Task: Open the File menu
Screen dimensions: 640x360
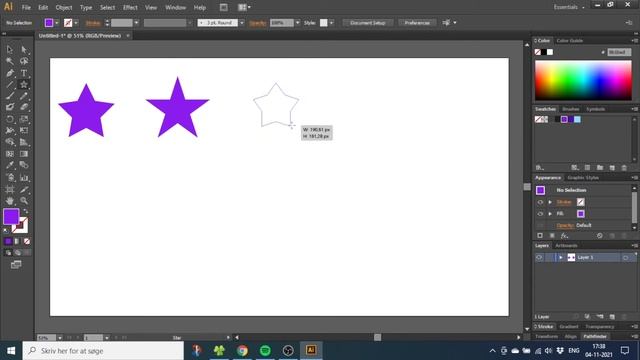Action: click(x=26, y=7)
